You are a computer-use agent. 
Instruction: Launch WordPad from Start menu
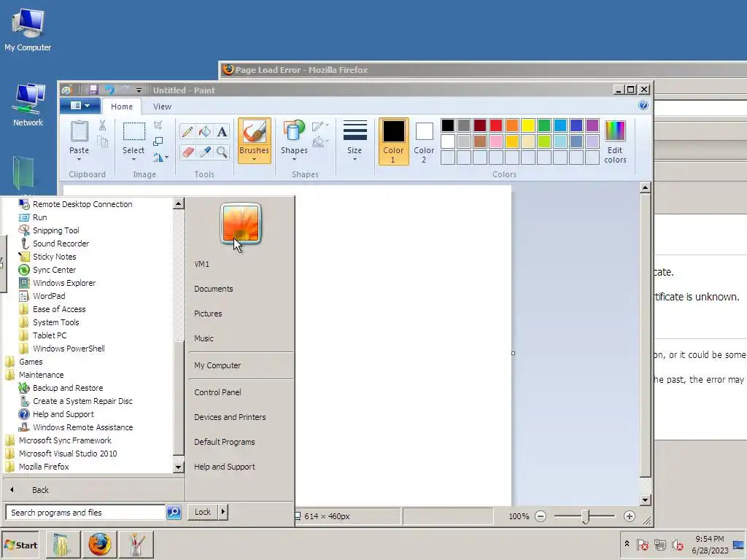49,296
